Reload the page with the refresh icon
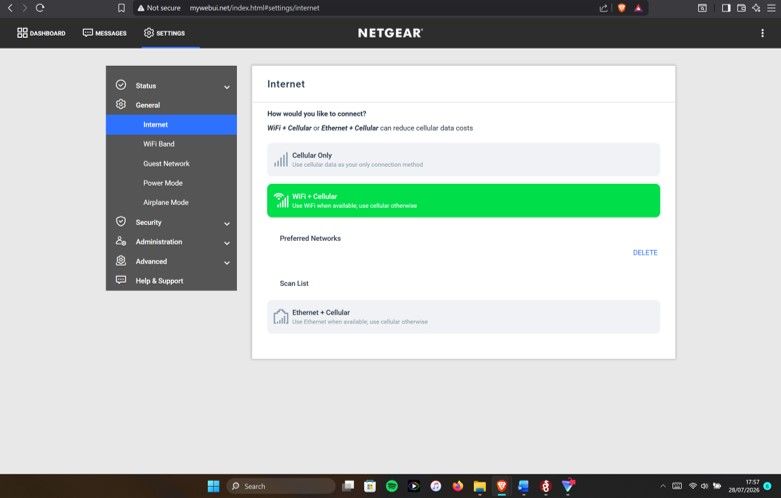This screenshot has width=781, height=498. 40,8
